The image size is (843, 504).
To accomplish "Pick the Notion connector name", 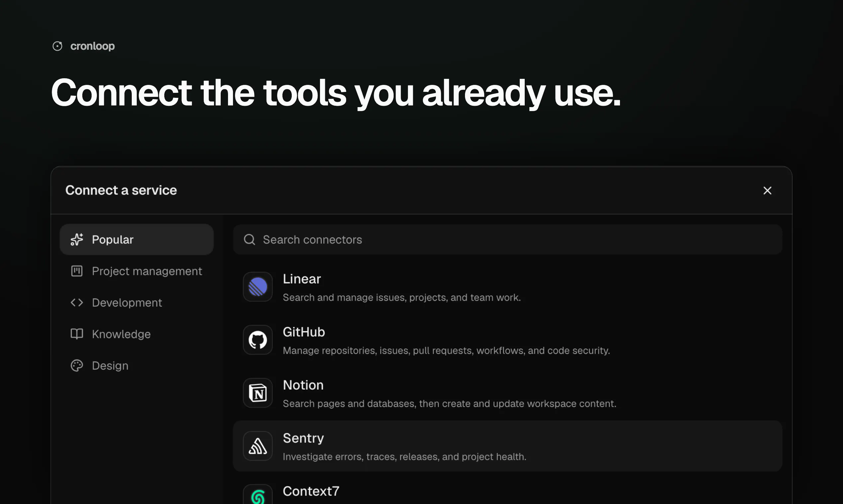I will (303, 385).
